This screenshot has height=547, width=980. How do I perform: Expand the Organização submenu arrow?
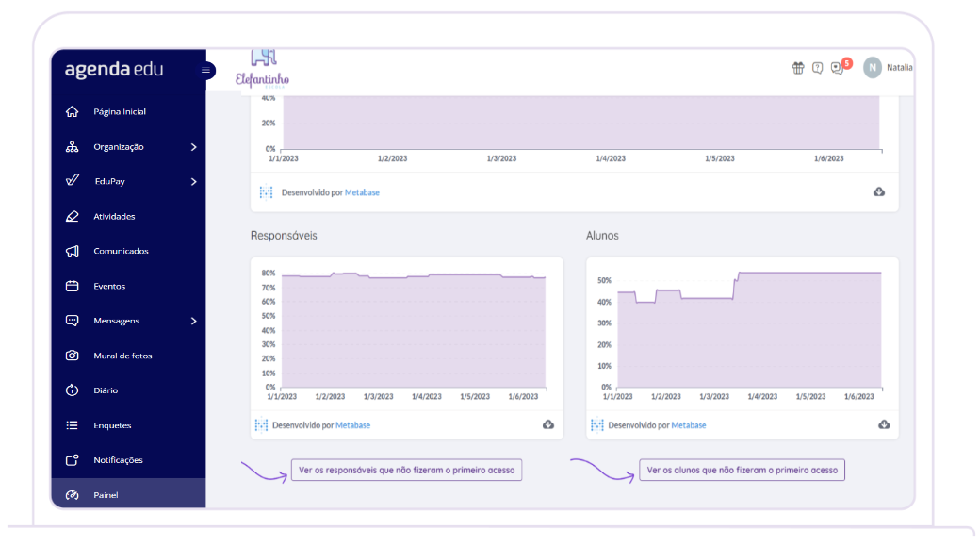[x=193, y=147]
